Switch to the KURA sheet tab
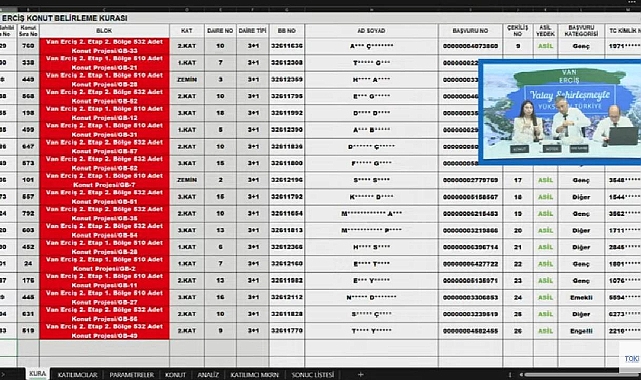This screenshot has height=380, width=641. point(38,374)
